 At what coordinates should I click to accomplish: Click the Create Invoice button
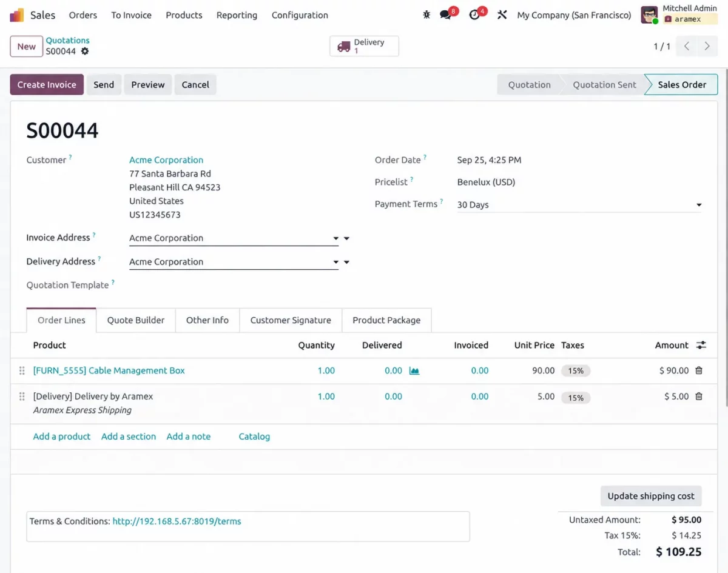47,85
